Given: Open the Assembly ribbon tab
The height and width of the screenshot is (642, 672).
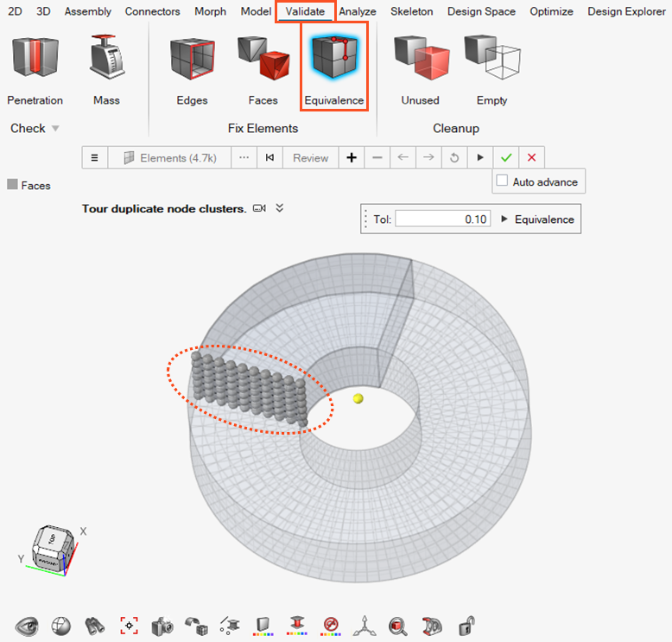Looking at the screenshot, I should tap(88, 11).
